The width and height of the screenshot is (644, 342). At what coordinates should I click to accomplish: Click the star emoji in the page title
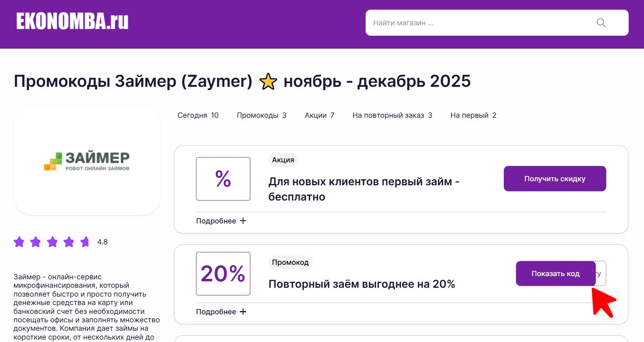268,81
